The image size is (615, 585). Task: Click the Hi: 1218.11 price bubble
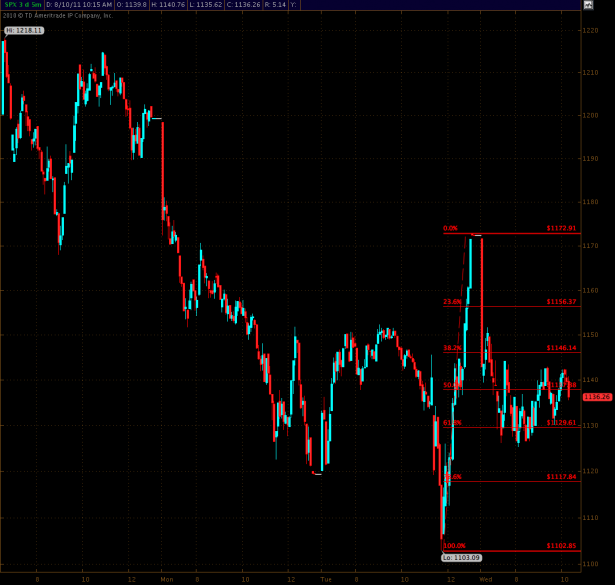(x=24, y=30)
